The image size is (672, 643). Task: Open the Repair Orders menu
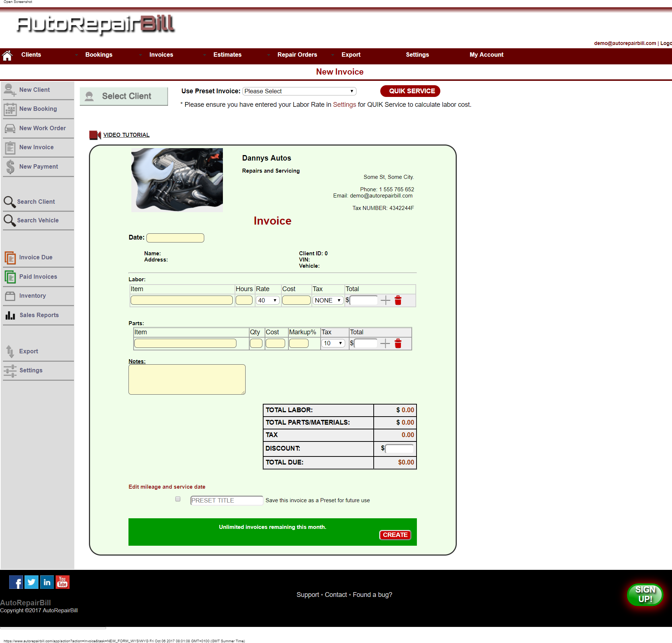pyautogui.click(x=297, y=55)
